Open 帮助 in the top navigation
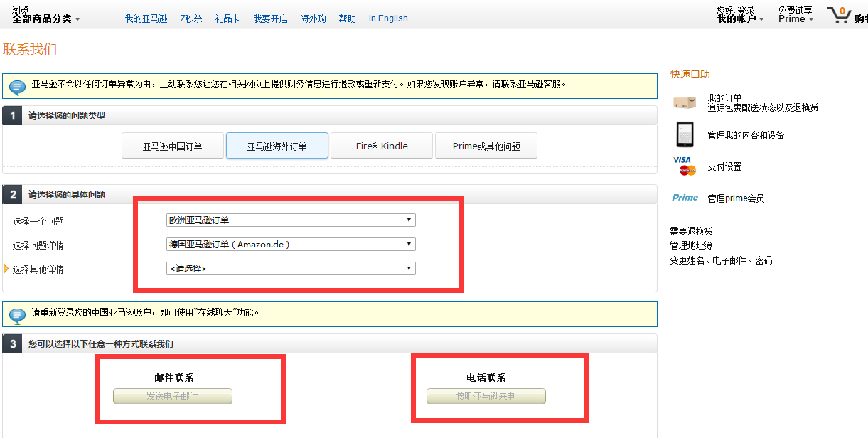Screen dimensions: 868x438 tap(347, 19)
